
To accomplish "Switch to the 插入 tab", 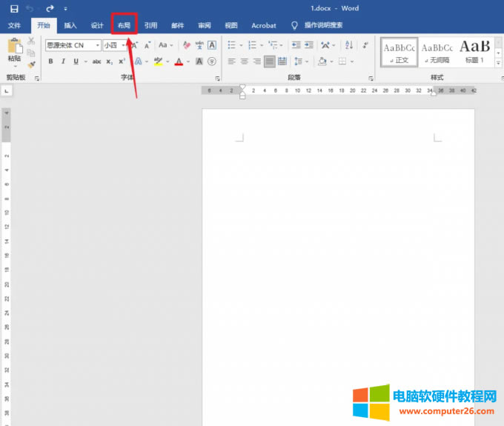I will pyautogui.click(x=70, y=25).
